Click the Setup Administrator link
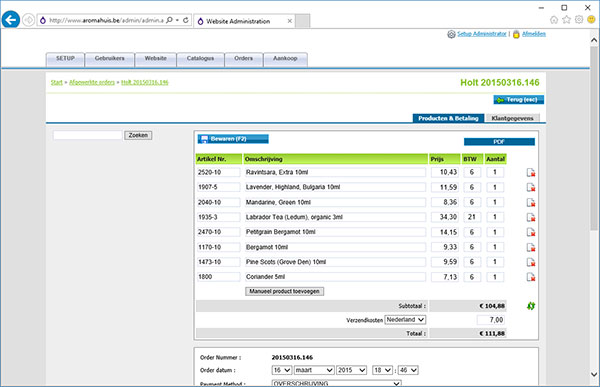 tap(481, 34)
